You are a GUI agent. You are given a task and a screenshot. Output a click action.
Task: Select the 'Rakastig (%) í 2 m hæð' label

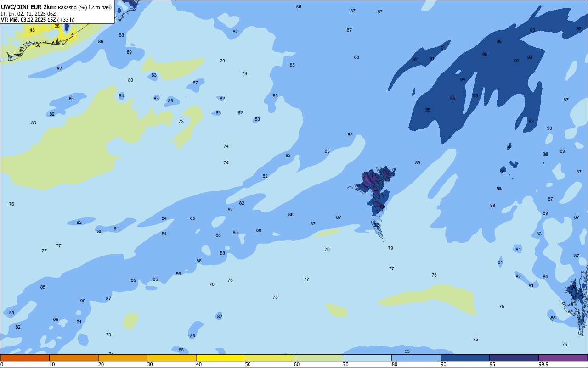85,7
